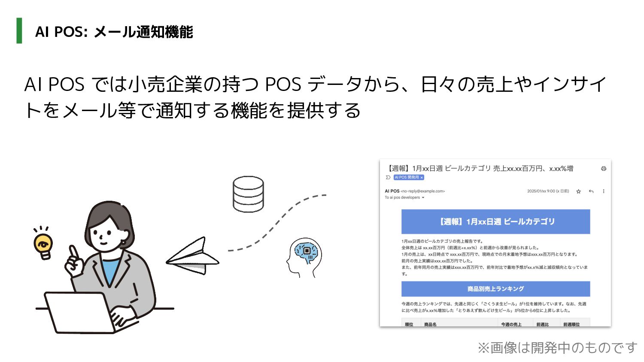Image resolution: width=644 pixels, height=362 pixels.
Task: Remove the AI POS 開発用 label
Action: click(x=422, y=177)
